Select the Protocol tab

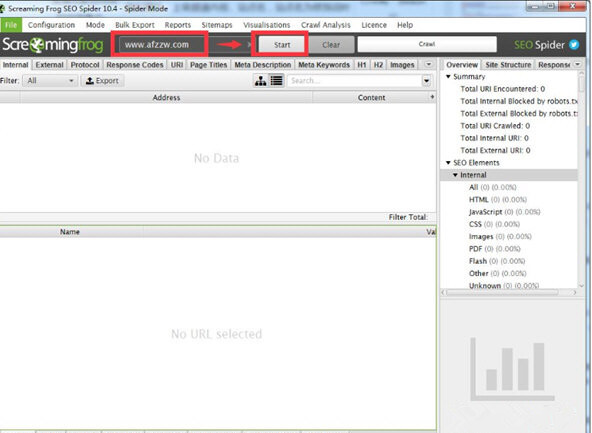point(85,65)
